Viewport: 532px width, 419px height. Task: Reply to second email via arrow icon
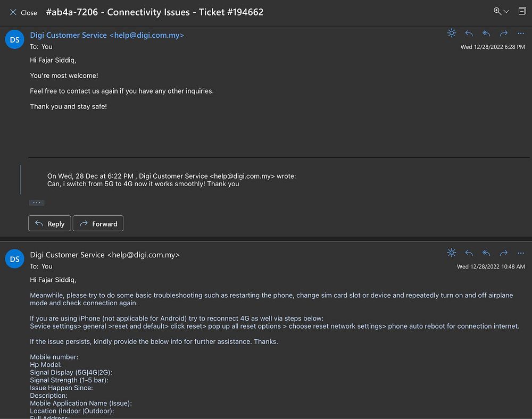coord(469,253)
